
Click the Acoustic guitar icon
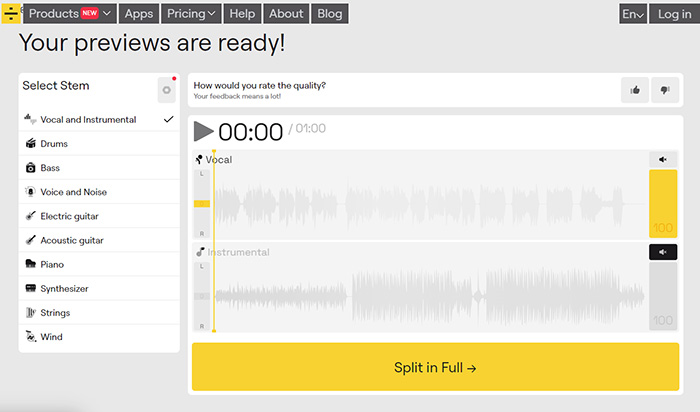[30, 240]
